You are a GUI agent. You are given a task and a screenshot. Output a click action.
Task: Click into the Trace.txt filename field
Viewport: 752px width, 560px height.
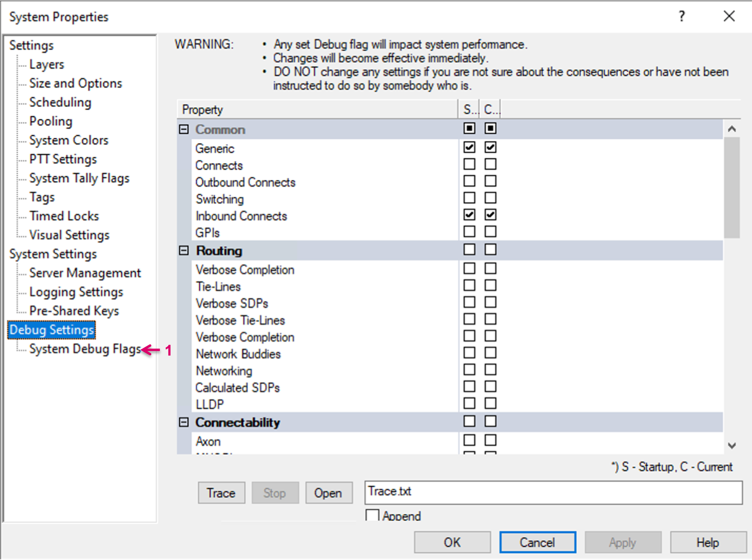click(x=553, y=492)
